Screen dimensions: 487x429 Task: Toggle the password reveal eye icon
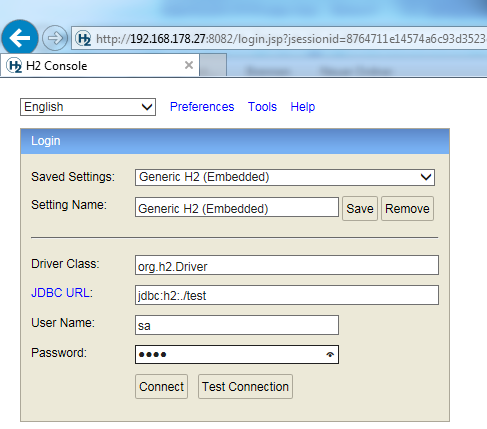tap(330, 354)
